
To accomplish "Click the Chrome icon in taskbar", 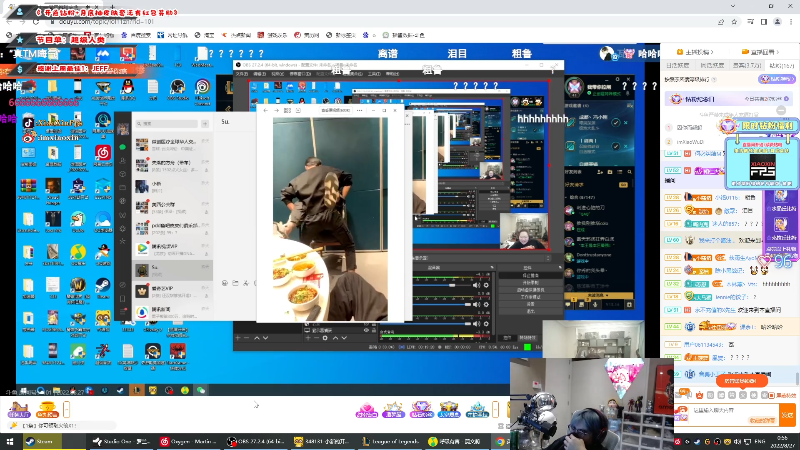I will click(x=501, y=442).
